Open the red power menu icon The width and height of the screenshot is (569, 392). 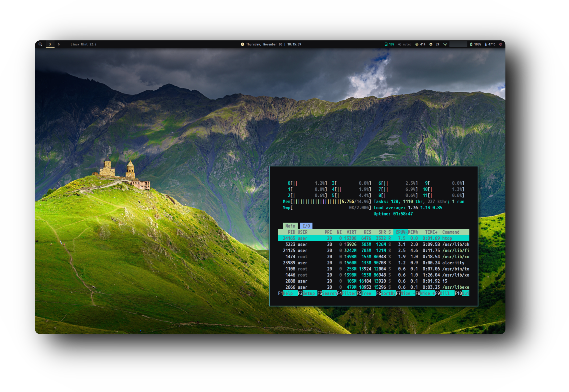click(500, 45)
